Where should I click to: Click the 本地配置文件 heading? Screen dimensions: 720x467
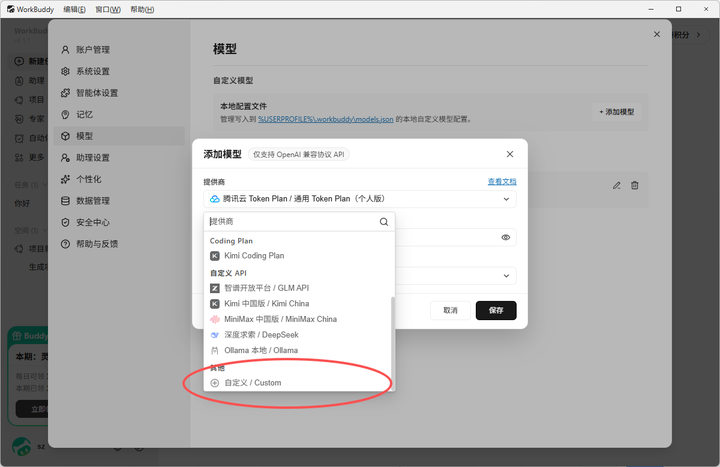pyautogui.click(x=243, y=106)
